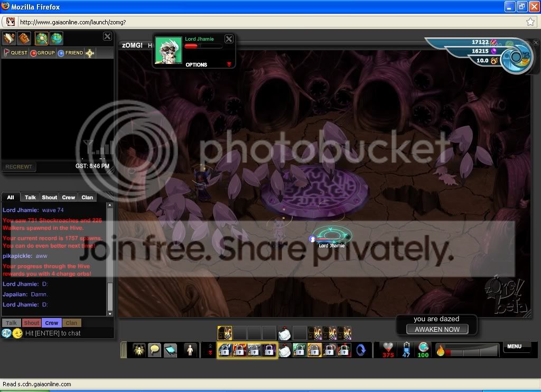This screenshot has height=392, width=541.
Task: Switch to the Talk chat tab
Action: click(x=30, y=198)
